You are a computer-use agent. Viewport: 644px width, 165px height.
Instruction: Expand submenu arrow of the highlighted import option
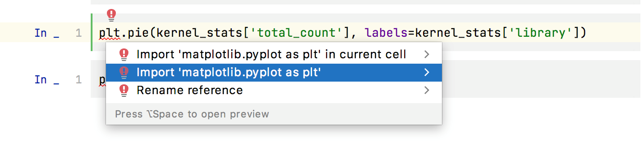click(427, 73)
